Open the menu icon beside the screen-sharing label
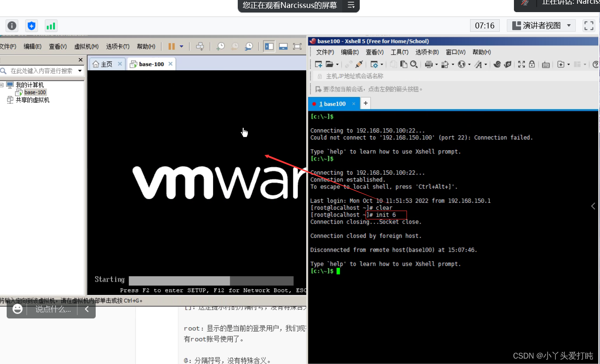This screenshot has width=600, height=364. pyautogui.click(x=351, y=5)
